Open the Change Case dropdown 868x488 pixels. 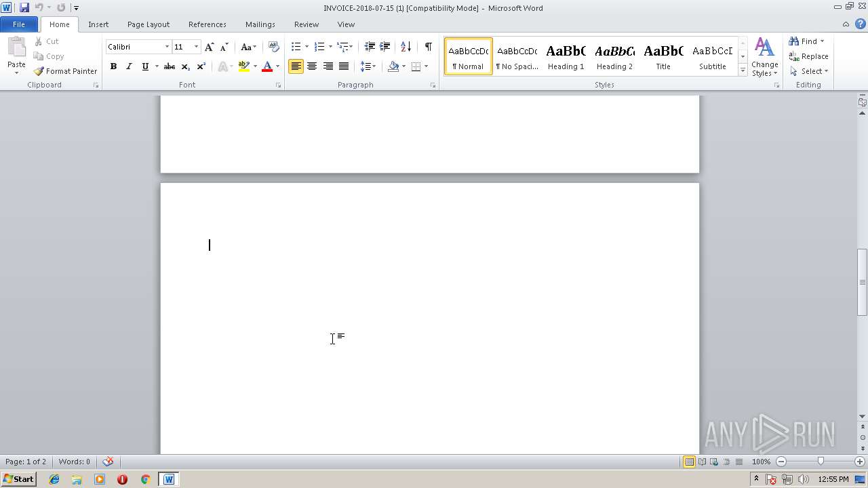pyautogui.click(x=248, y=47)
